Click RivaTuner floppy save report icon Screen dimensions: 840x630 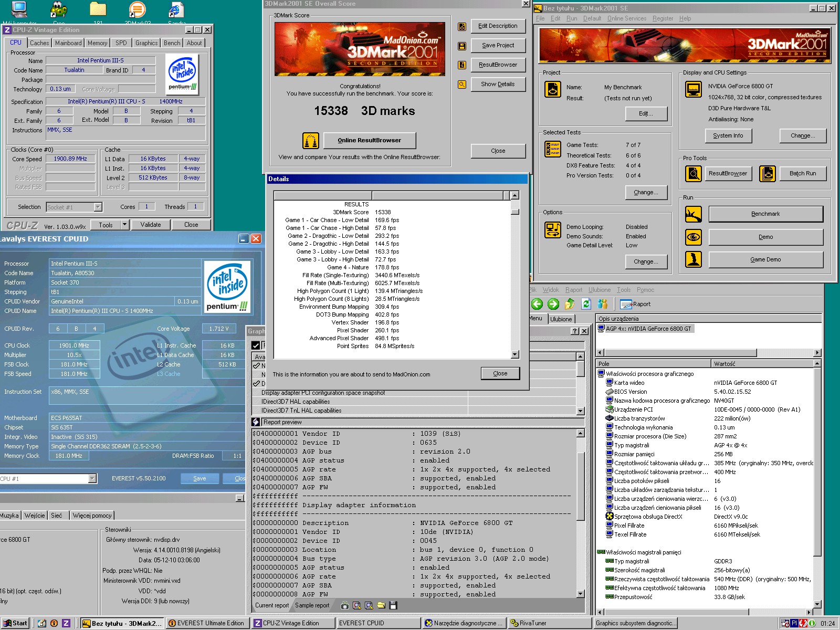393,605
